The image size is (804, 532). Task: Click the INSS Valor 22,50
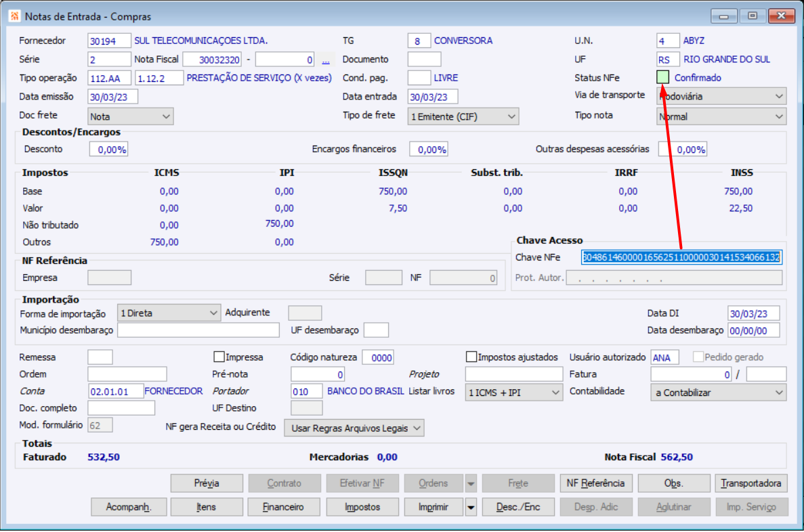tap(741, 208)
